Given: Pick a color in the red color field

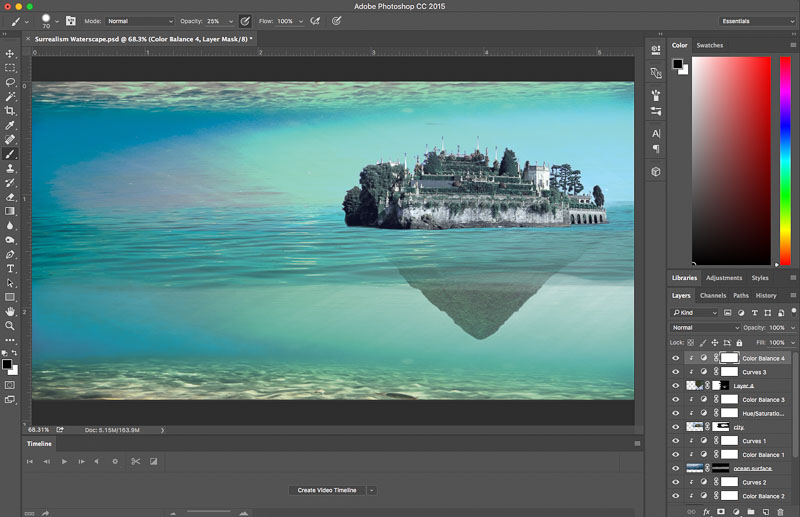Looking at the screenshot, I should pyautogui.click(x=731, y=161).
